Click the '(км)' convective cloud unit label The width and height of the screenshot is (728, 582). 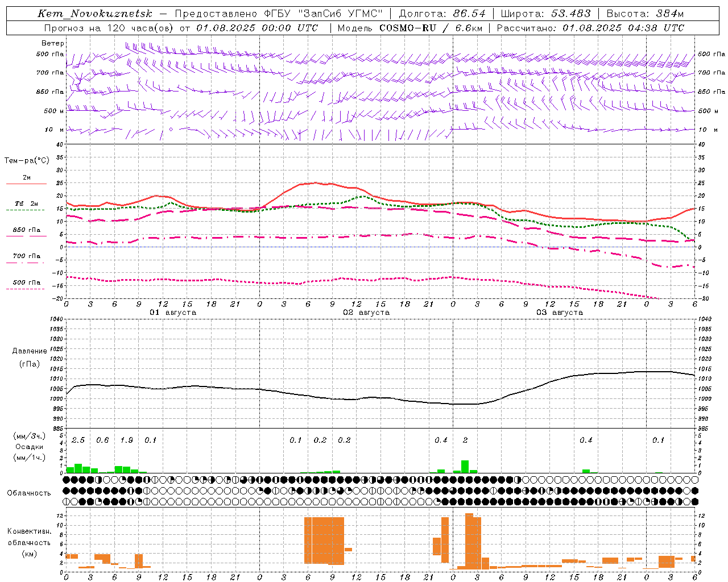pos(30,554)
